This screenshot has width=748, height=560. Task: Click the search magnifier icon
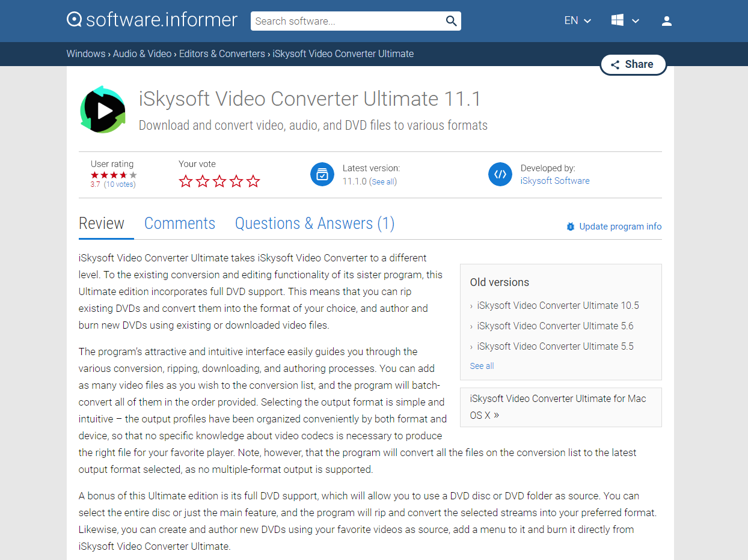coord(451,21)
